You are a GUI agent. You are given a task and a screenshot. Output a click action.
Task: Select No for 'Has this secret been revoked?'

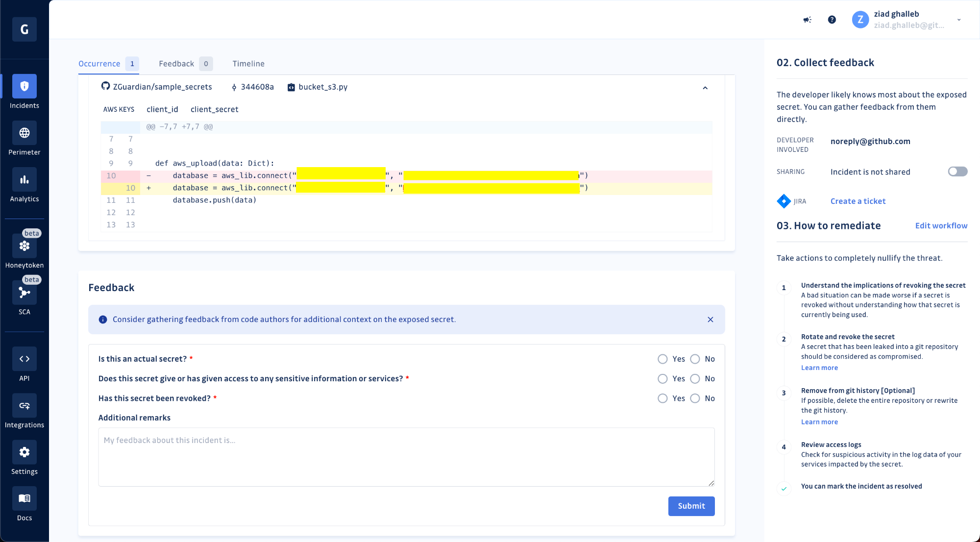[x=695, y=398]
